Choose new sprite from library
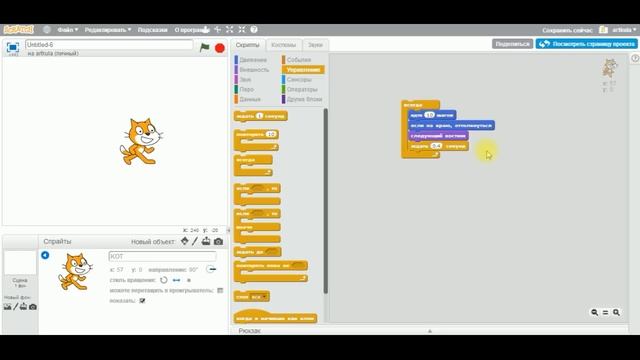Screen dimensions: 640x360 [x=184, y=241]
